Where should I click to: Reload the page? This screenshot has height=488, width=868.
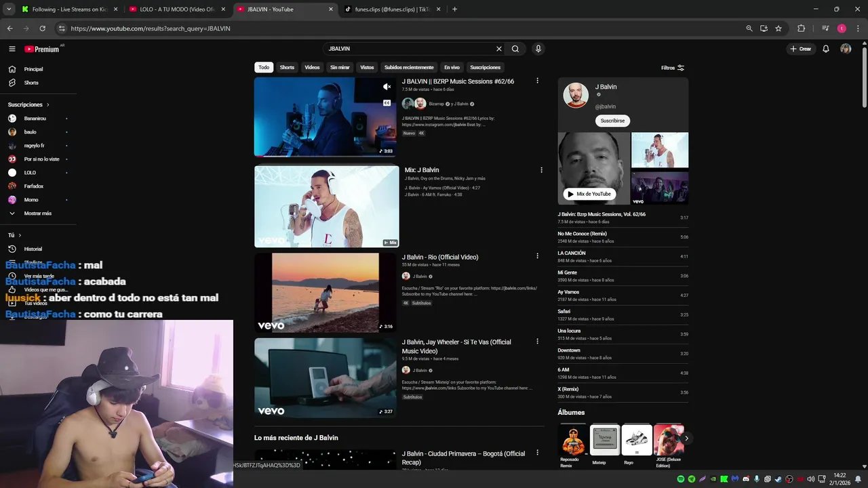click(x=42, y=28)
